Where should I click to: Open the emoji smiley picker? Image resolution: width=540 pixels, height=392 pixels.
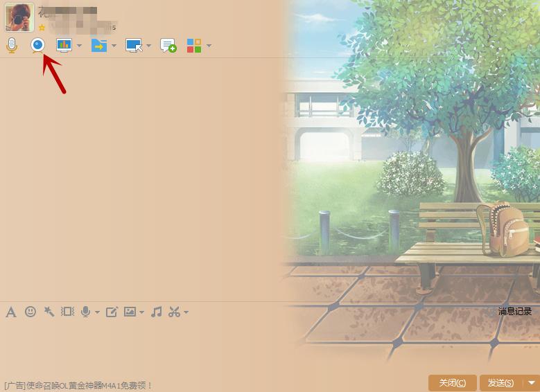[31, 312]
